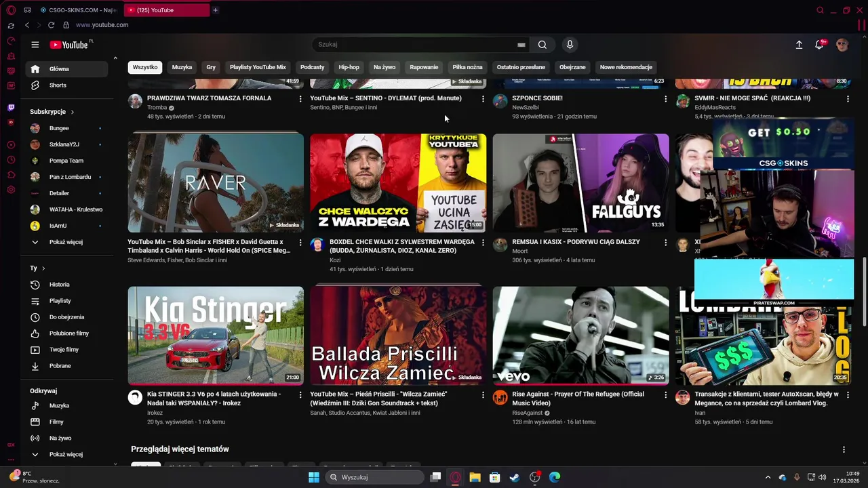
Task: Open File Explorer from the taskbar
Action: [x=475, y=477]
